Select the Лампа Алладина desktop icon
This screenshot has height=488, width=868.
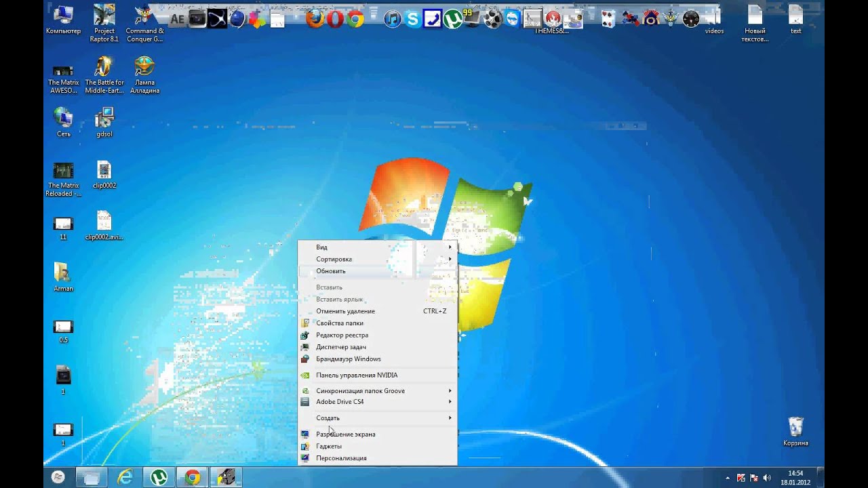pos(144,75)
